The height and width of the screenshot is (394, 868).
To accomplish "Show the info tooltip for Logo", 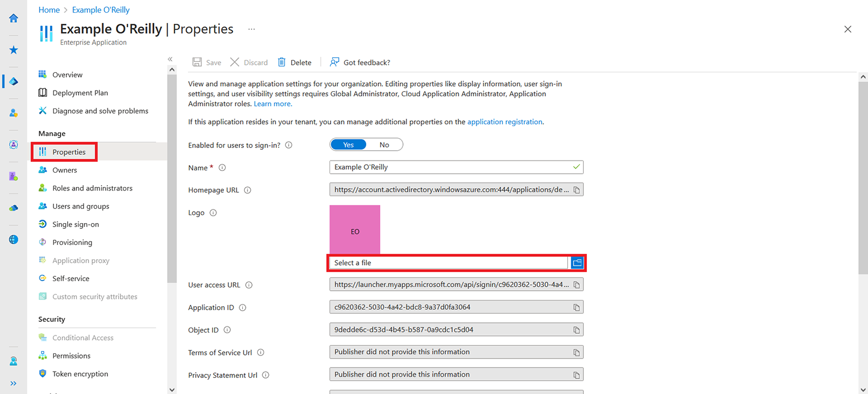I will 213,212.
